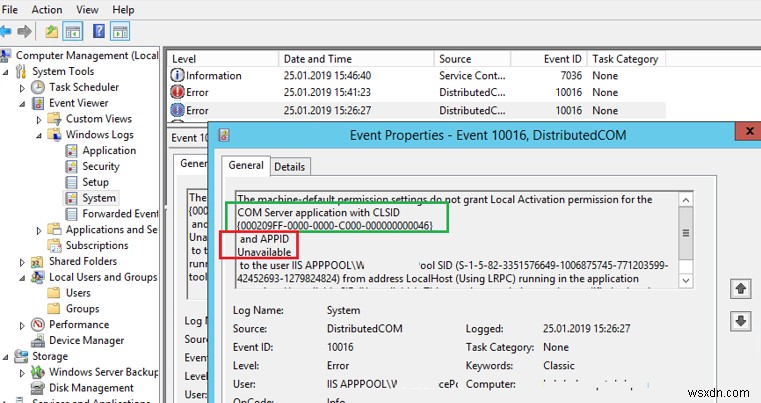This screenshot has width=761, height=403.
Task: Toggle the Show/Hide Action Pane icon
Action: click(x=120, y=32)
